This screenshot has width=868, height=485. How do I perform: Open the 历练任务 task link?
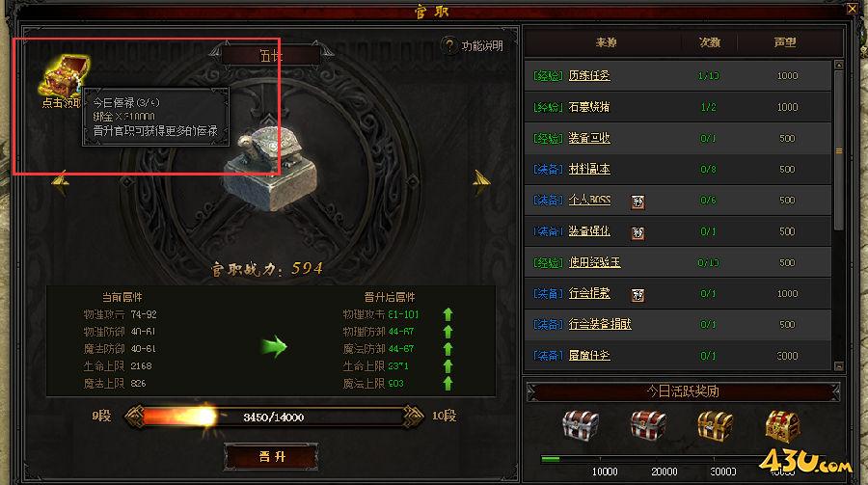pos(589,75)
